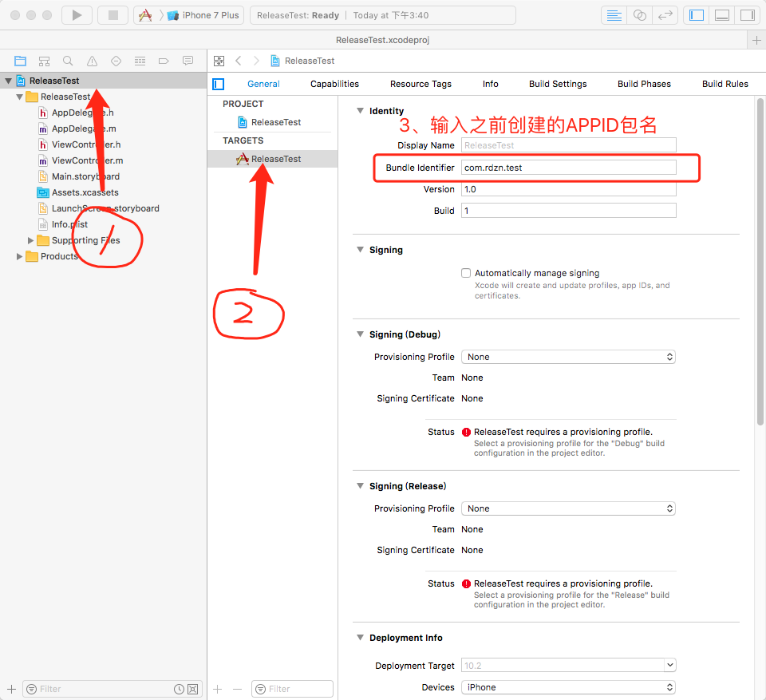Open the related items grid icon

click(219, 61)
